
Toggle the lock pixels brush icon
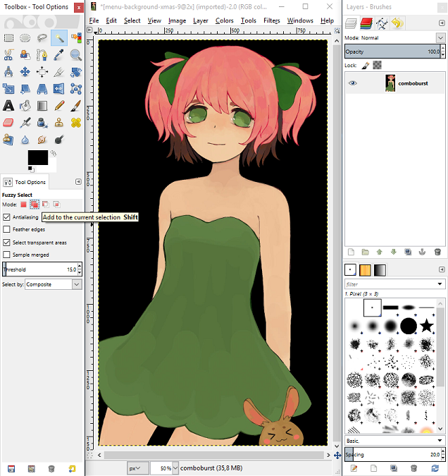pyautogui.click(x=366, y=66)
